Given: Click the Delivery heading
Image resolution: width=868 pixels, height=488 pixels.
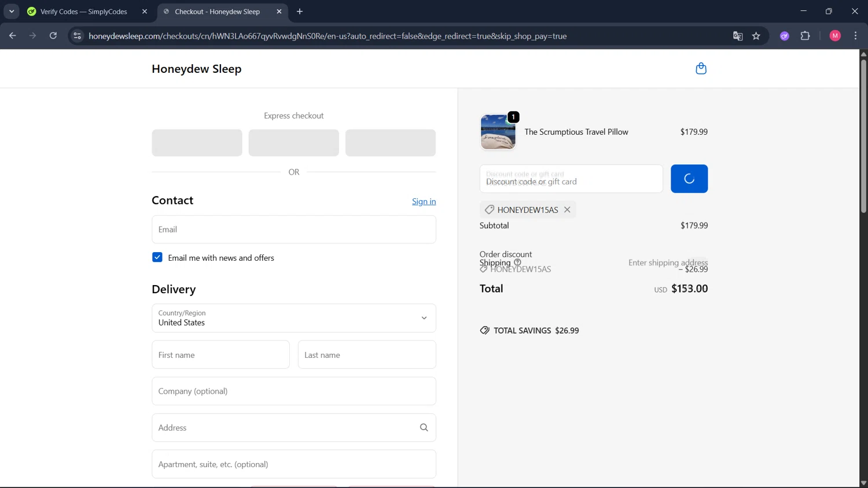Looking at the screenshot, I should [174, 289].
